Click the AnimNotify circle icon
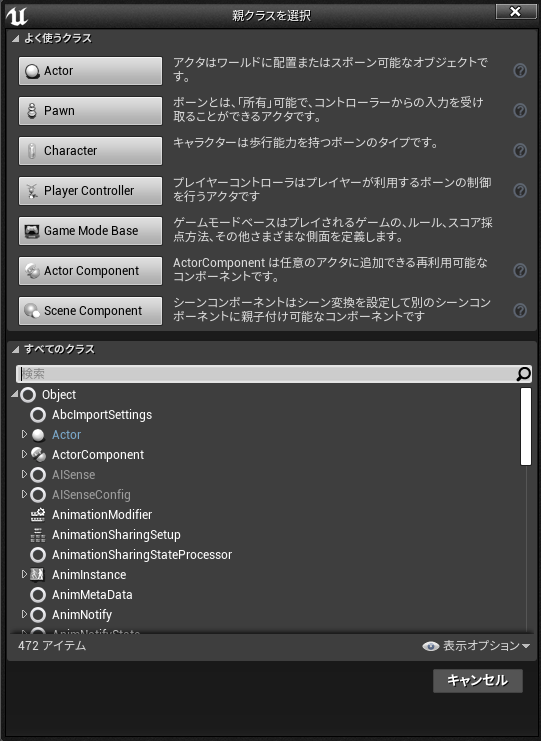Screen dimensions: 541x741 pyautogui.click(x=38, y=615)
